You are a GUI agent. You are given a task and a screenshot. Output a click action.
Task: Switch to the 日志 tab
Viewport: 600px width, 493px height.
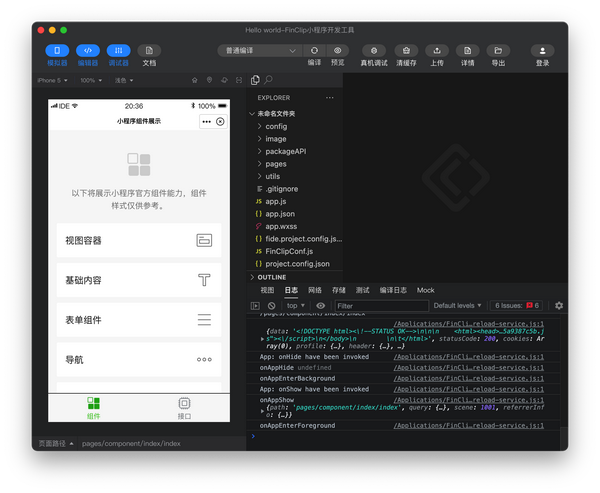click(291, 290)
